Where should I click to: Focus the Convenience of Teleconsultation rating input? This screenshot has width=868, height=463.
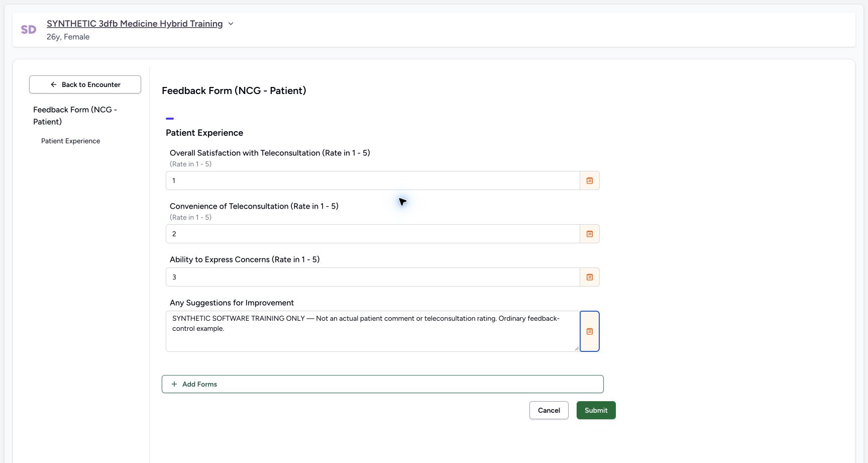point(373,234)
